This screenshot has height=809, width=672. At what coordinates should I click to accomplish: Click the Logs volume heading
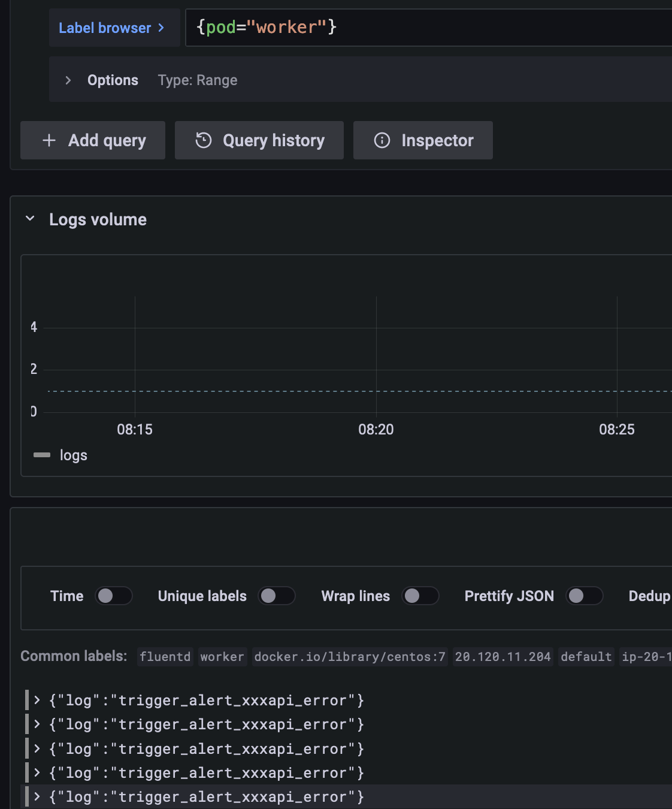tap(98, 219)
